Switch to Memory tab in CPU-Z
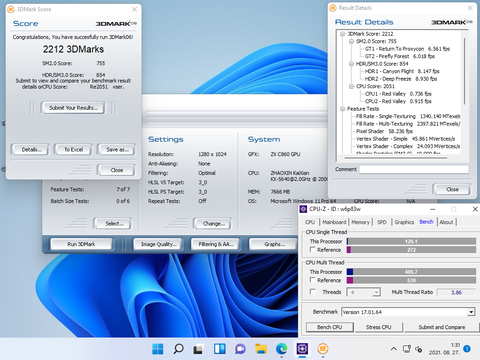The height and width of the screenshot is (360, 480). pos(360,222)
